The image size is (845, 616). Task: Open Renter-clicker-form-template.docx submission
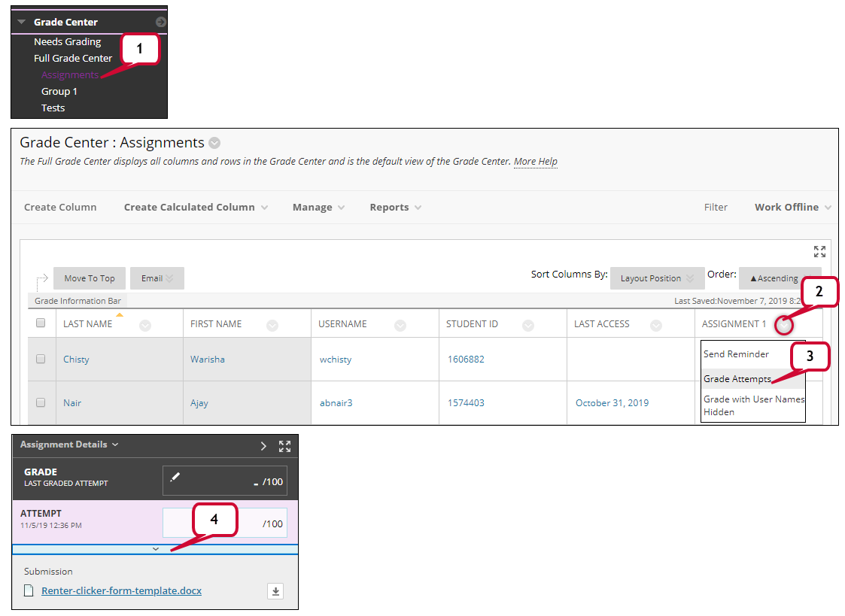(x=121, y=591)
